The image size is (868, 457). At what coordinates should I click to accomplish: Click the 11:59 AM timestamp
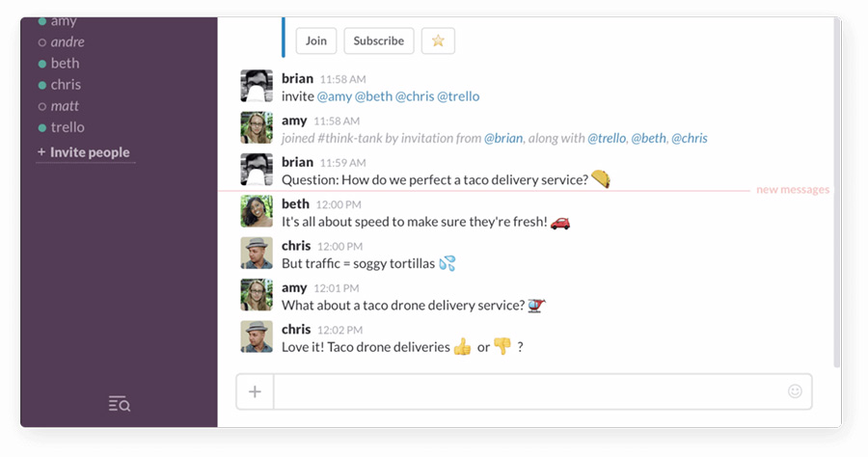[x=343, y=163]
